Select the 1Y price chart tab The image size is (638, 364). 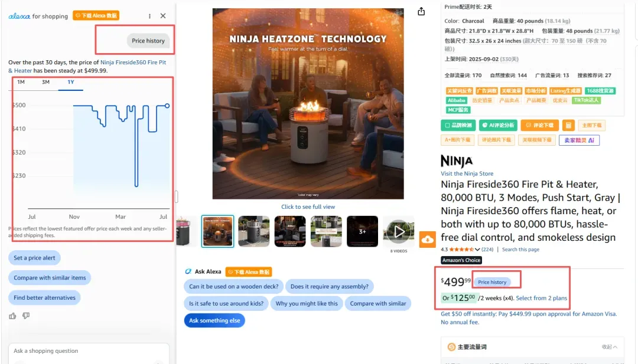tap(71, 82)
